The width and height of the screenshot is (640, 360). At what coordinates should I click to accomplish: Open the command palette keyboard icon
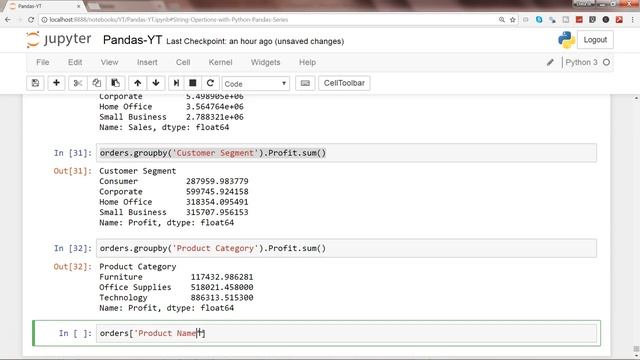(305, 83)
